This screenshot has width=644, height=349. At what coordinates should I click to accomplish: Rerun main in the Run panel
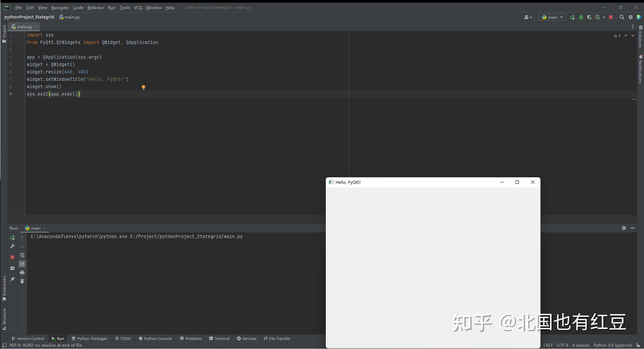[12, 238]
